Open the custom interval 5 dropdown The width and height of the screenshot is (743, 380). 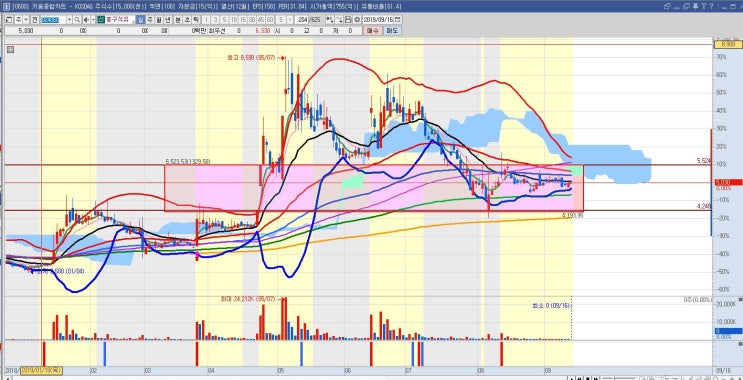(x=290, y=20)
